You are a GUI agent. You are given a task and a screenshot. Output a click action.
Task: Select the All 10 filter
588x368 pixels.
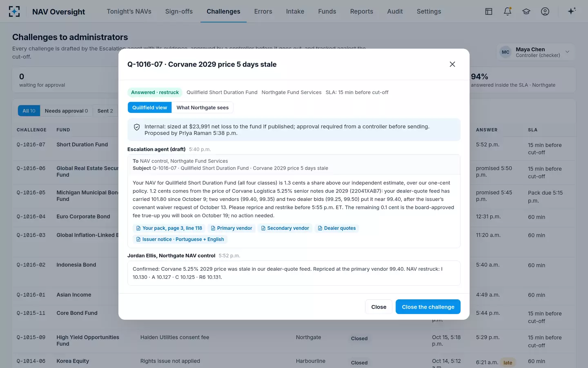point(29,111)
